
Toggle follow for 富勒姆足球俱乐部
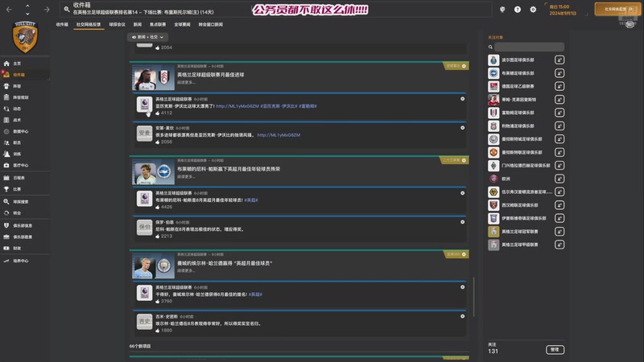559,113
